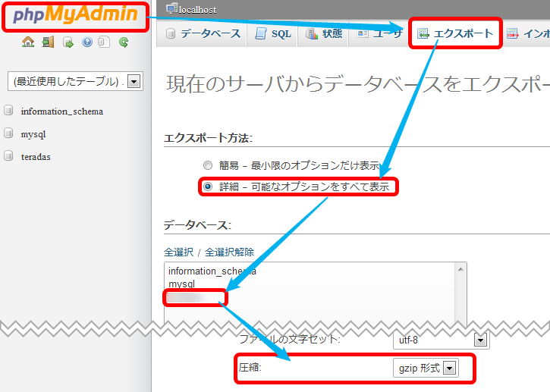Click the database listbox scroll up arrow
Viewport: 550px width, 392px height.
pyautogui.click(x=460, y=269)
